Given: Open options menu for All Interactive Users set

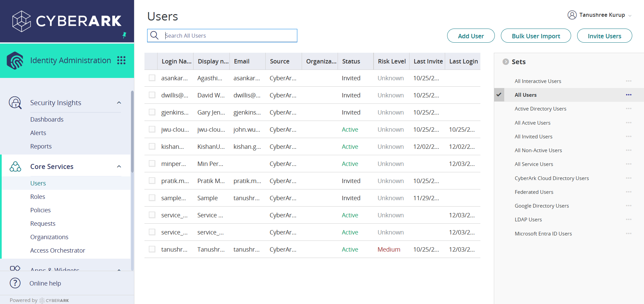Looking at the screenshot, I should pos(629,81).
